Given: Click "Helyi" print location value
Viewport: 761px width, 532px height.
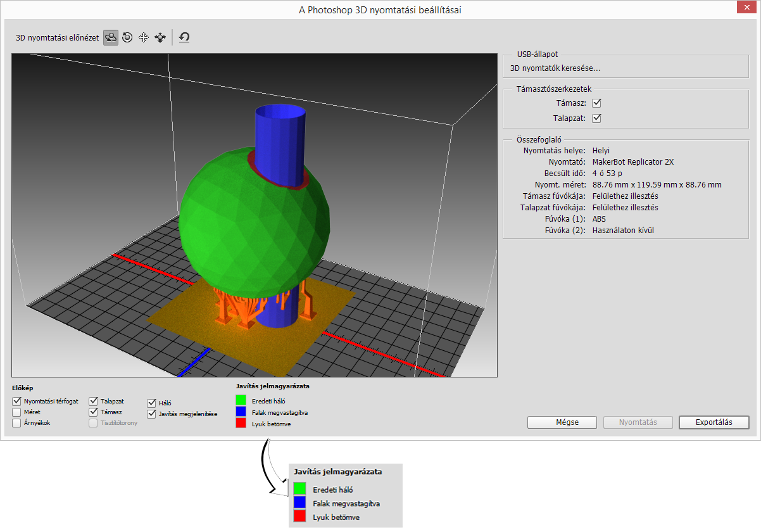Looking at the screenshot, I should tap(601, 151).
